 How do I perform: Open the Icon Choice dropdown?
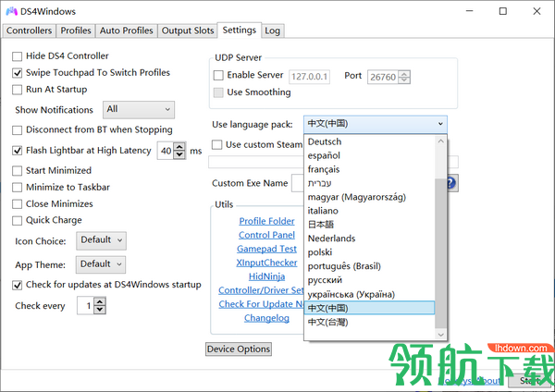click(x=101, y=240)
